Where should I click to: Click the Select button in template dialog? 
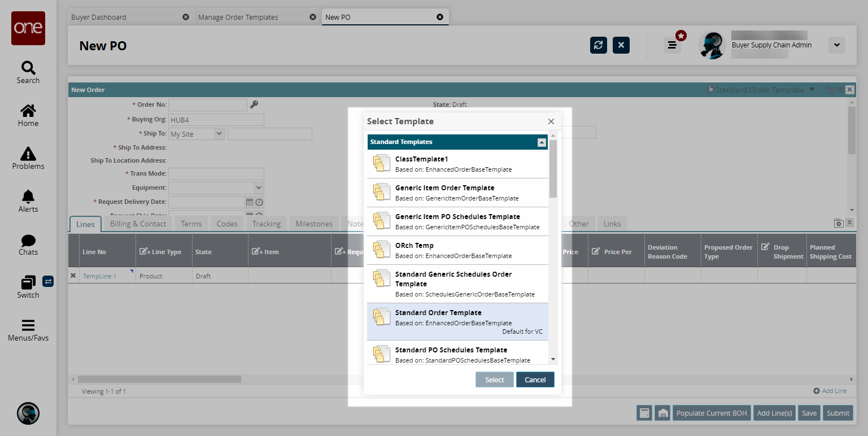click(494, 380)
